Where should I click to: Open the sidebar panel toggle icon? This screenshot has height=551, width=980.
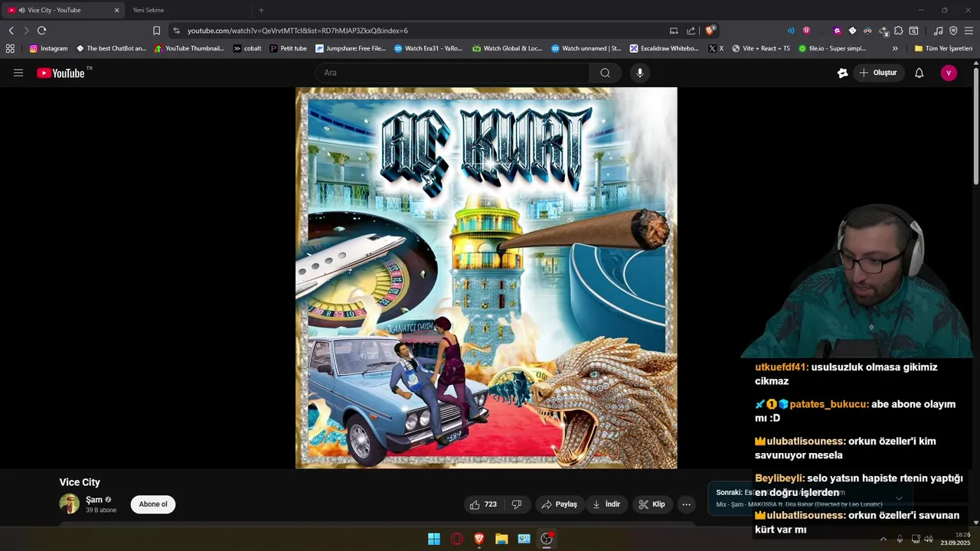coord(913,31)
